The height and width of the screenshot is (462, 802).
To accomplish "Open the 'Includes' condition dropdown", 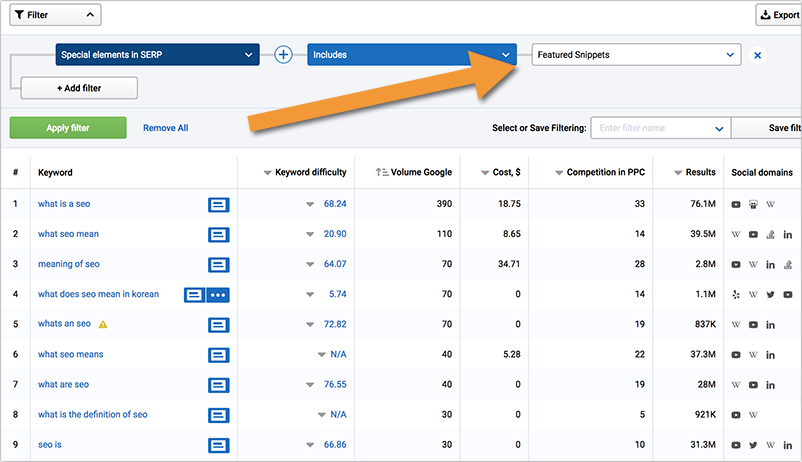I will coord(411,55).
